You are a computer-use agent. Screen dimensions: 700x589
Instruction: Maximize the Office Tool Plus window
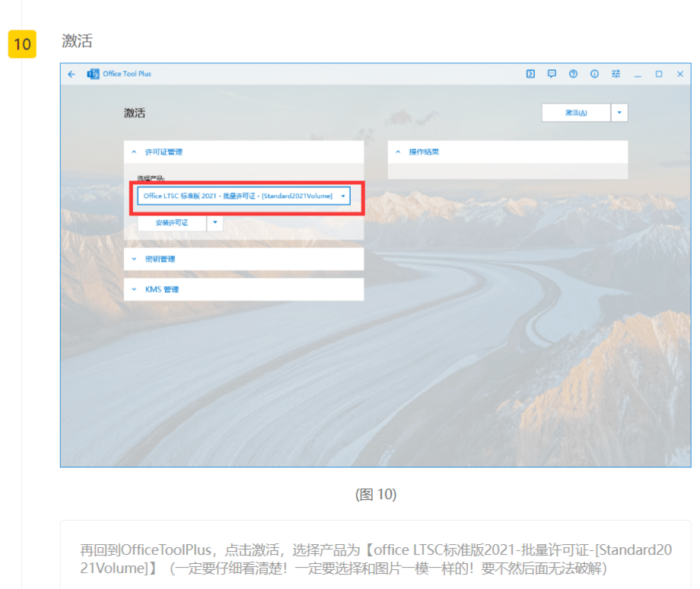(659, 74)
